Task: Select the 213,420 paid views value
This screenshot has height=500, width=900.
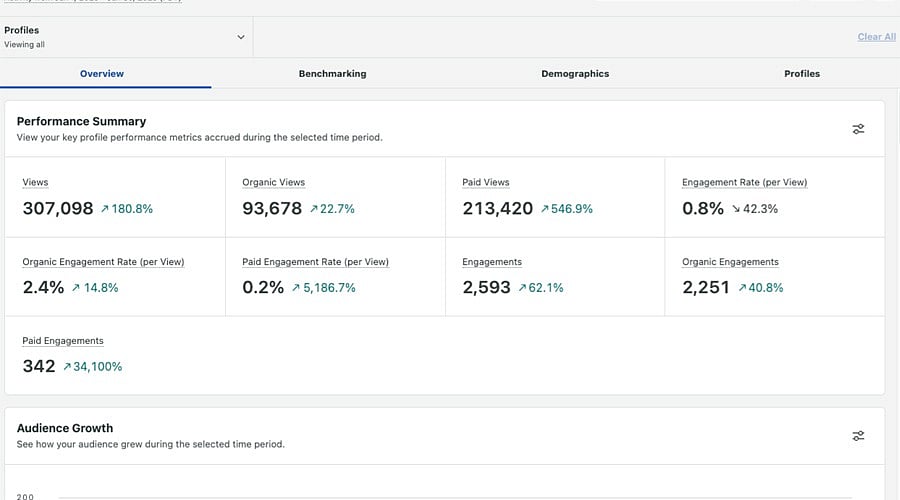Action: coord(498,208)
